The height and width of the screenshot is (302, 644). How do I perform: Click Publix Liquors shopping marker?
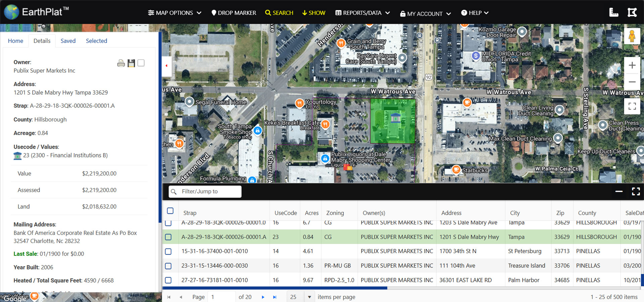(x=325, y=158)
